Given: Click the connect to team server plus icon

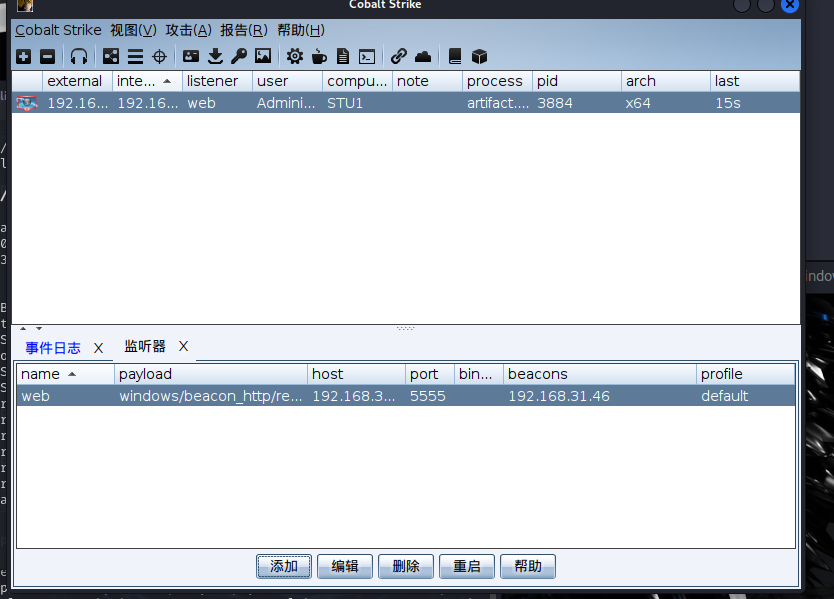Looking at the screenshot, I should click(23, 56).
